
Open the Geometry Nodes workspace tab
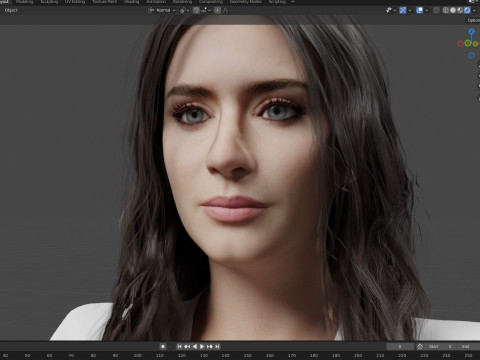[246, 2]
